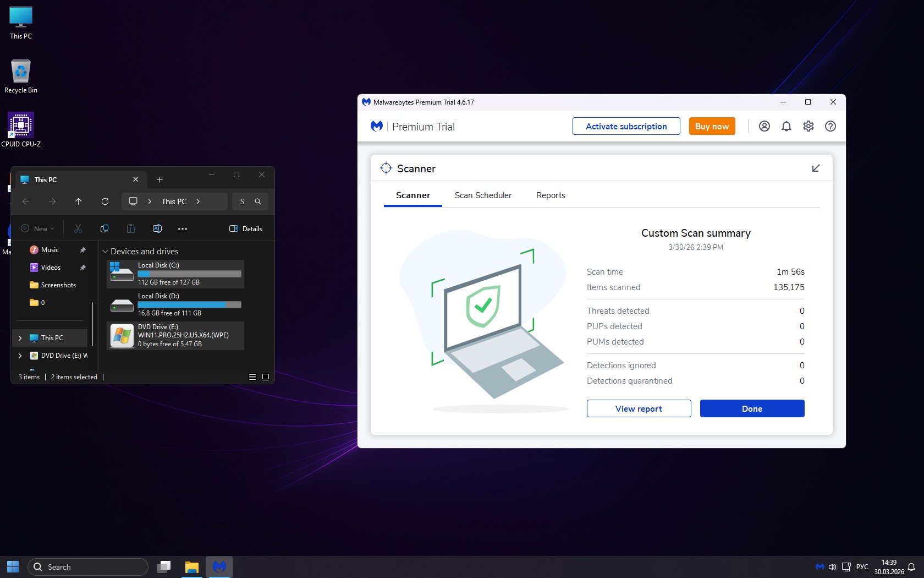
Task: Collapse the Scanner panel with arrow icon
Action: point(816,168)
